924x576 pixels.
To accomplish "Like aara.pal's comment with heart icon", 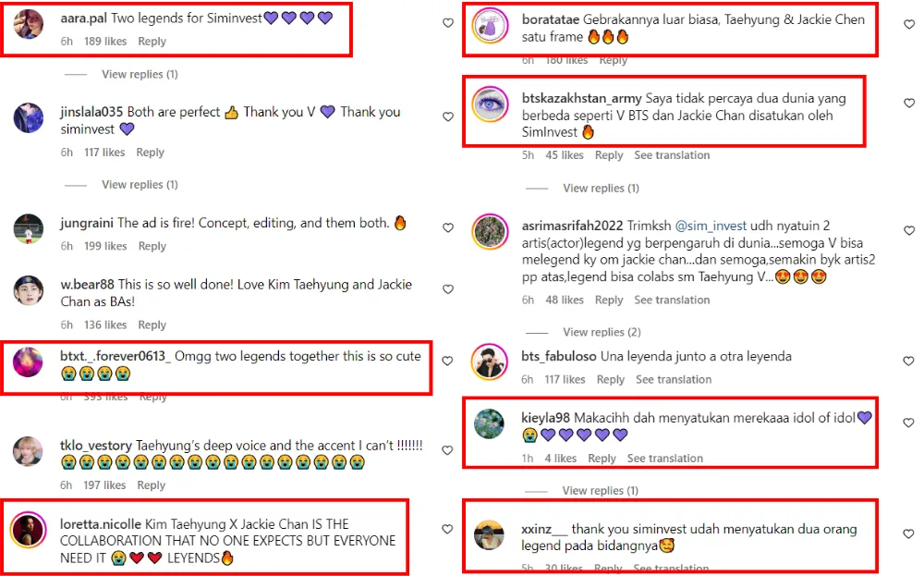I will click(x=448, y=23).
